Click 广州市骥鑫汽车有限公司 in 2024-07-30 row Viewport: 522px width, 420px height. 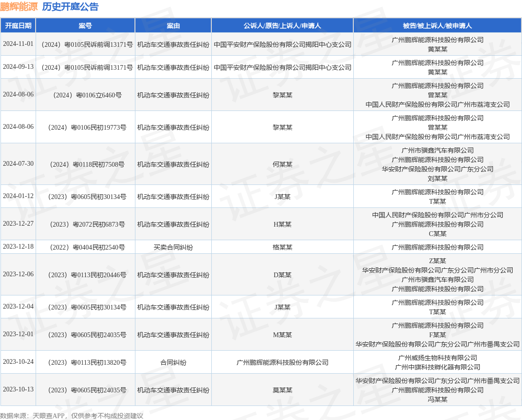point(438,151)
